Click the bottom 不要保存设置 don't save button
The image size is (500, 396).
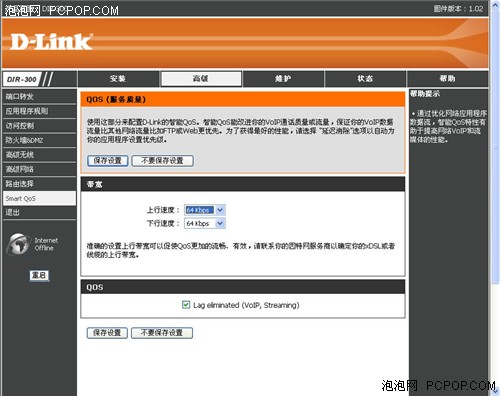click(x=162, y=333)
